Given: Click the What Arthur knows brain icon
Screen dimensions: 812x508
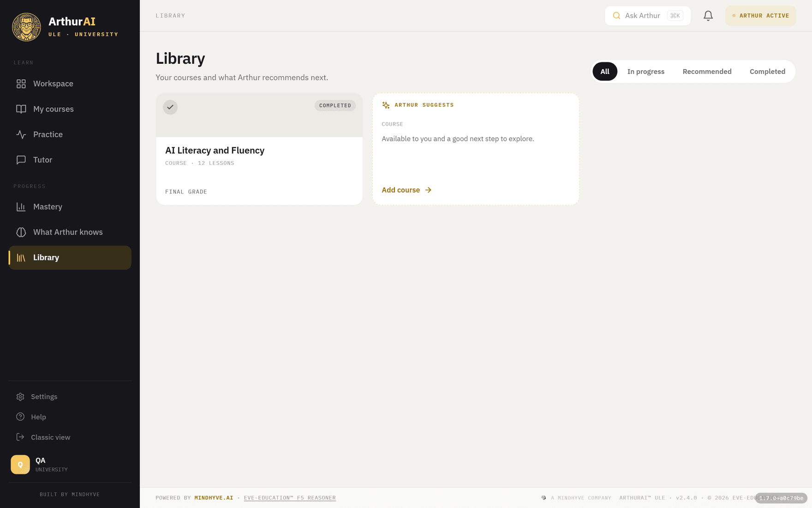Looking at the screenshot, I should [x=21, y=232].
